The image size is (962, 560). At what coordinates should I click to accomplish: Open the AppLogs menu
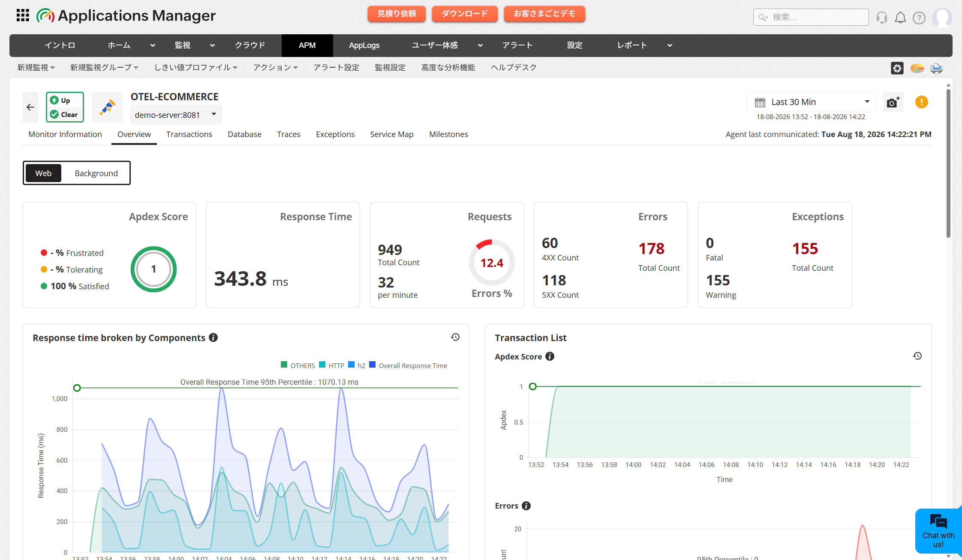click(364, 45)
